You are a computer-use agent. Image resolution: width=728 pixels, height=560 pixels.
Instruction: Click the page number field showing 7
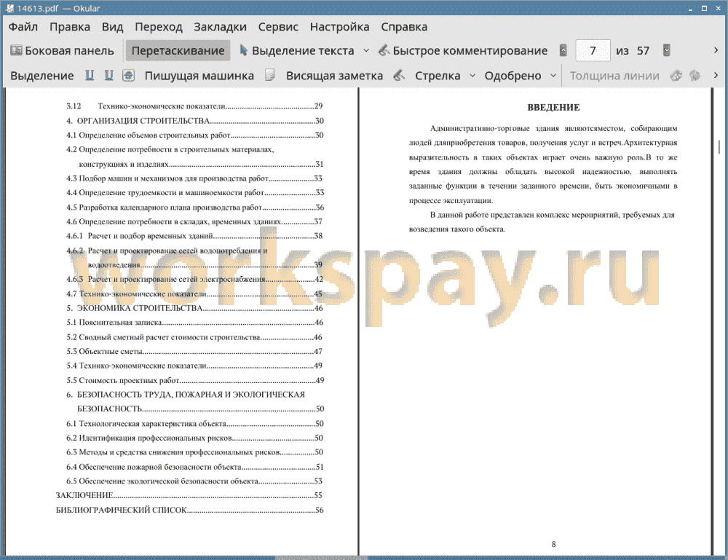[x=593, y=51]
